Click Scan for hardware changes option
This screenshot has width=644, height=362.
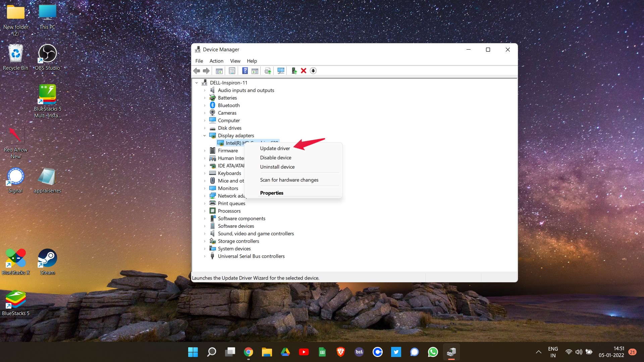pyautogui.click(x=288, y=179)
